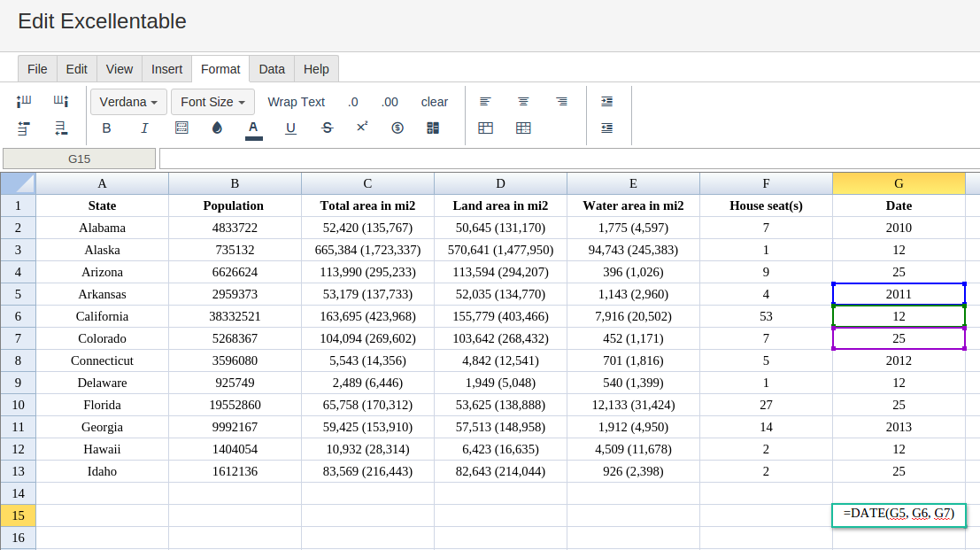The height and width of the screenshot is (550, 980).
Task: Align cell text to the left
Action: 485,102
